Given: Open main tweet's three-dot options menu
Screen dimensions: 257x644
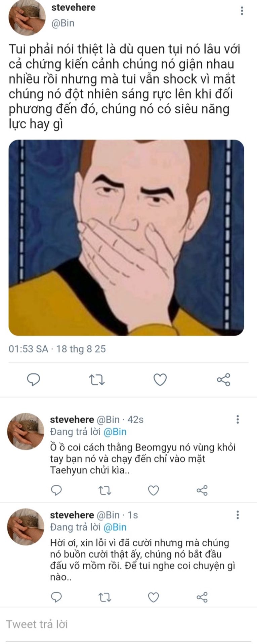Looking at the screenshot, I should pos(242,11).
